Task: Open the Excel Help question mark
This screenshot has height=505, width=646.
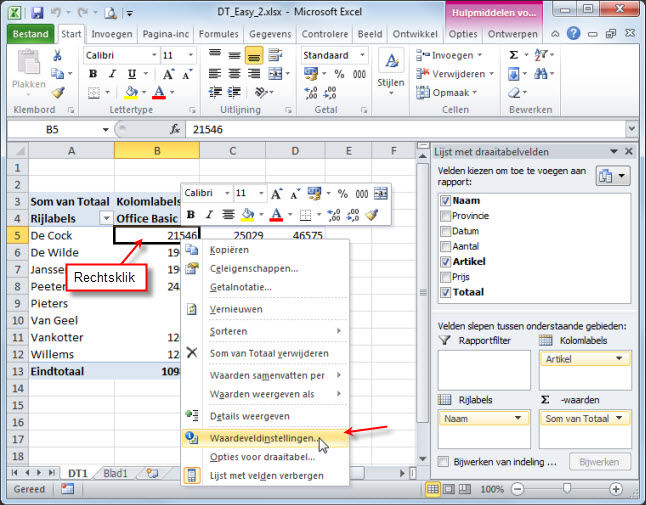Action: tap(573, 33)
